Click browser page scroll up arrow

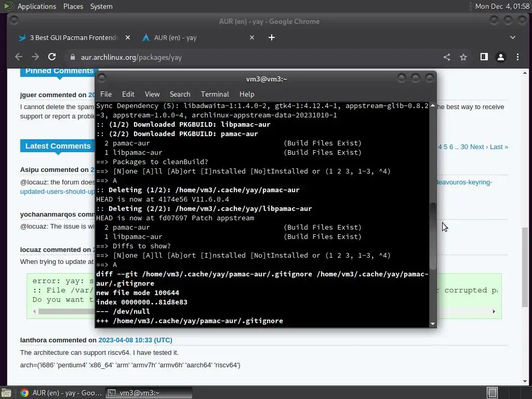tap(525, 73)
